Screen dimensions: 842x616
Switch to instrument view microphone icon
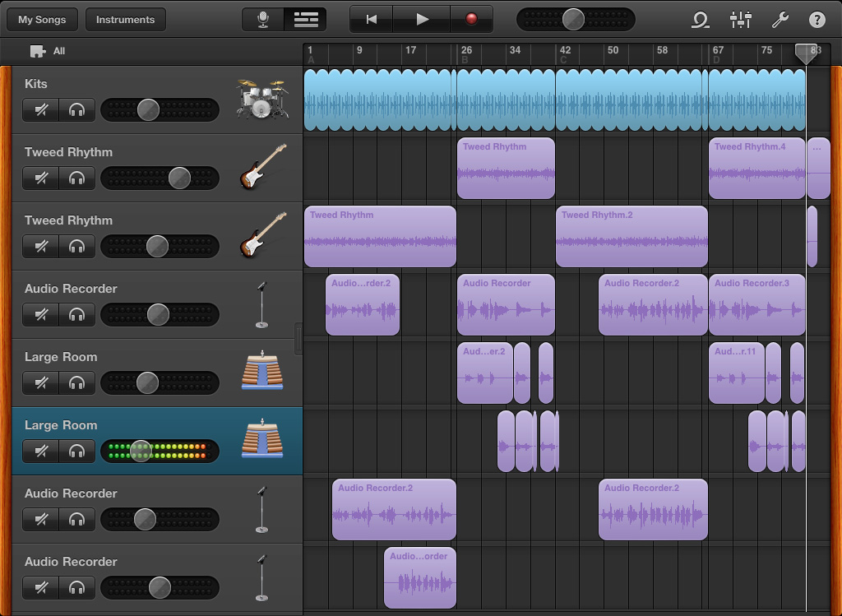coord(264,20)
